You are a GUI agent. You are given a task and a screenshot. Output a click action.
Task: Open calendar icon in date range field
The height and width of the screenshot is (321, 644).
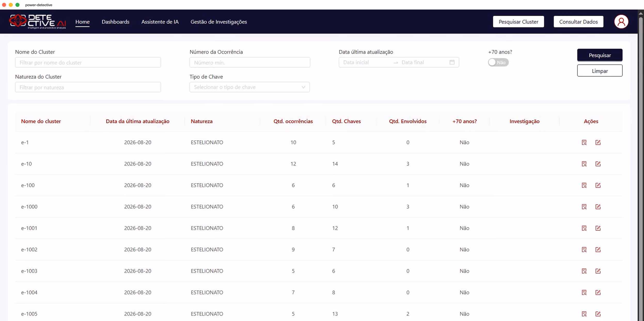[x=452, y=62]
